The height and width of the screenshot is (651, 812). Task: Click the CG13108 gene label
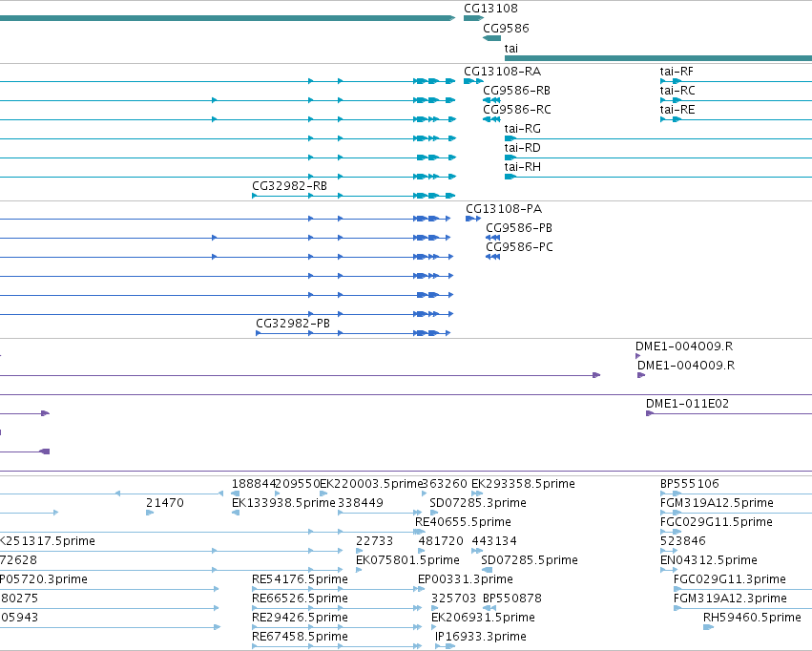click(490, 9)
